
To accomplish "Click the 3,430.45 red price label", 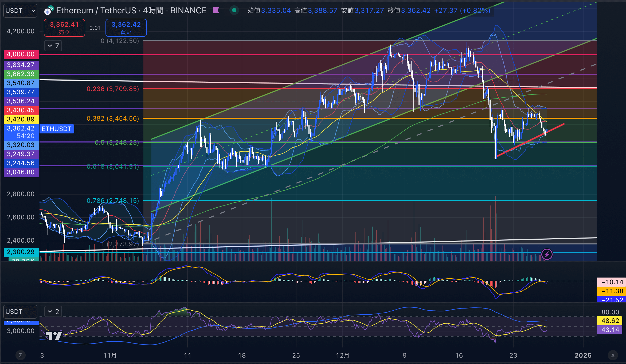I will (21, 110).
